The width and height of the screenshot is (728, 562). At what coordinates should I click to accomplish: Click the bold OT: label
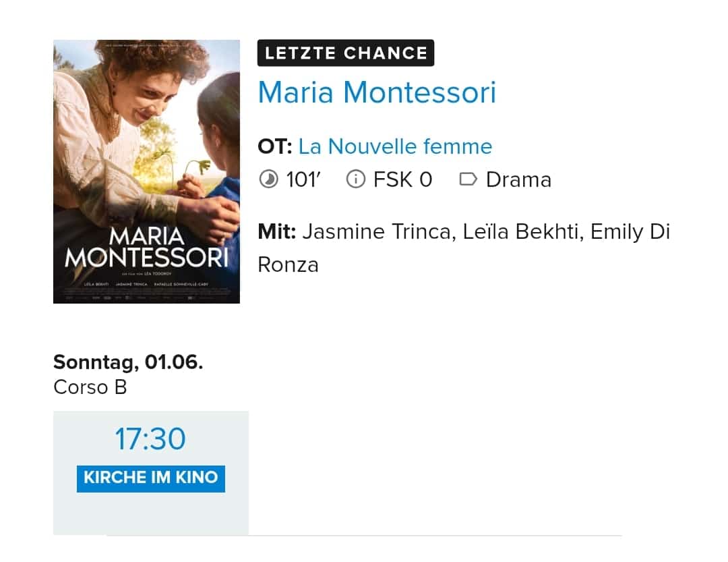(x=275, y=146)
